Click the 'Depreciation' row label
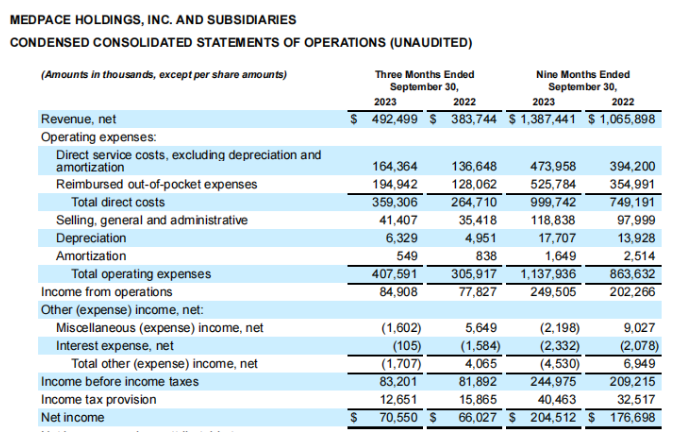This screenshot has width=679, height=442. 91,238
